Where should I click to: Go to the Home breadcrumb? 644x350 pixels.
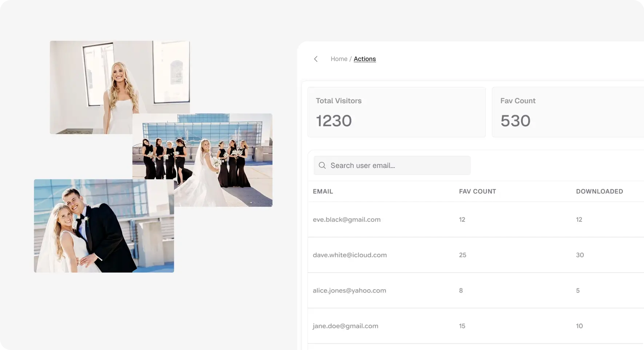tap(339, 59)
